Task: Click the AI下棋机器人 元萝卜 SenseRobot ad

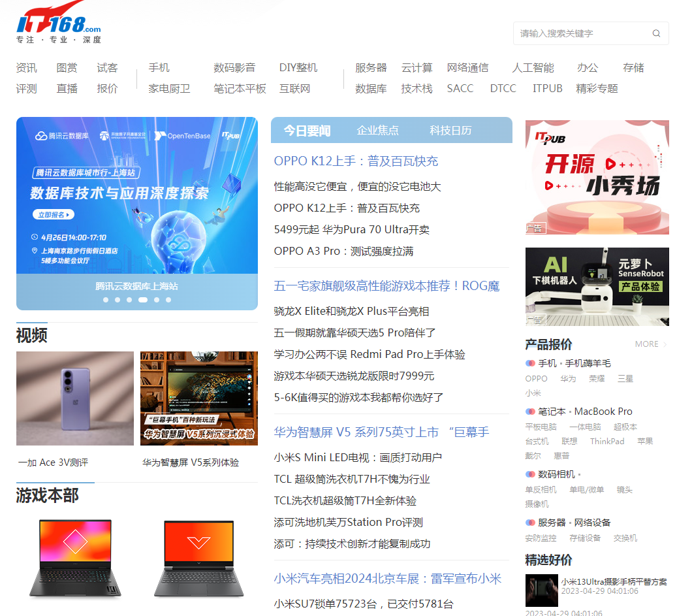Action: pos(597,287)
